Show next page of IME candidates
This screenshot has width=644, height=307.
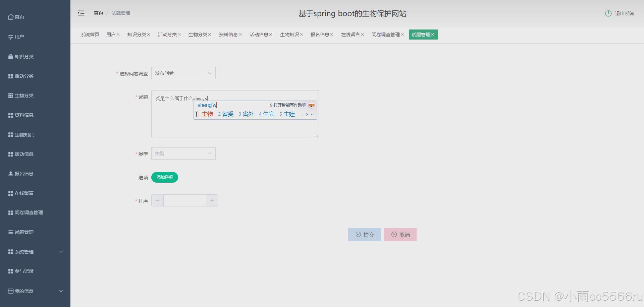307,115
